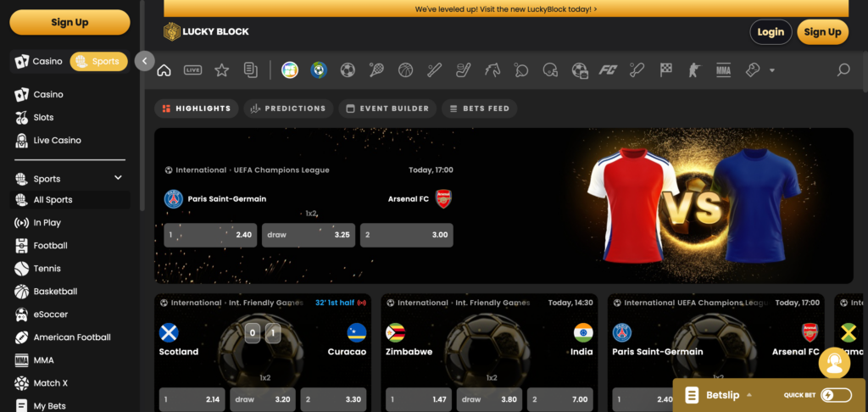Select the blue-green globe football icon
Screen dimensions: 868x412
(x=319, y=70)
